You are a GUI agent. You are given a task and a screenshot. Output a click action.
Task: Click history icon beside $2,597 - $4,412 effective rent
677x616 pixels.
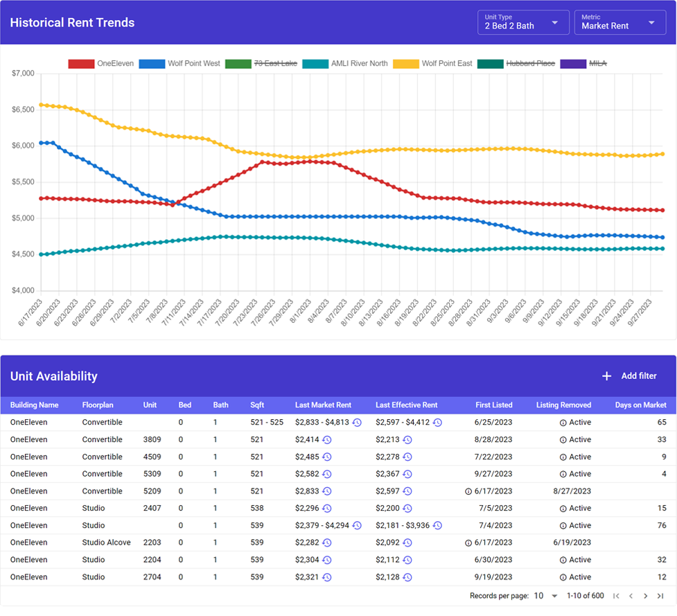pyautogui.click(x=437, y=422)
